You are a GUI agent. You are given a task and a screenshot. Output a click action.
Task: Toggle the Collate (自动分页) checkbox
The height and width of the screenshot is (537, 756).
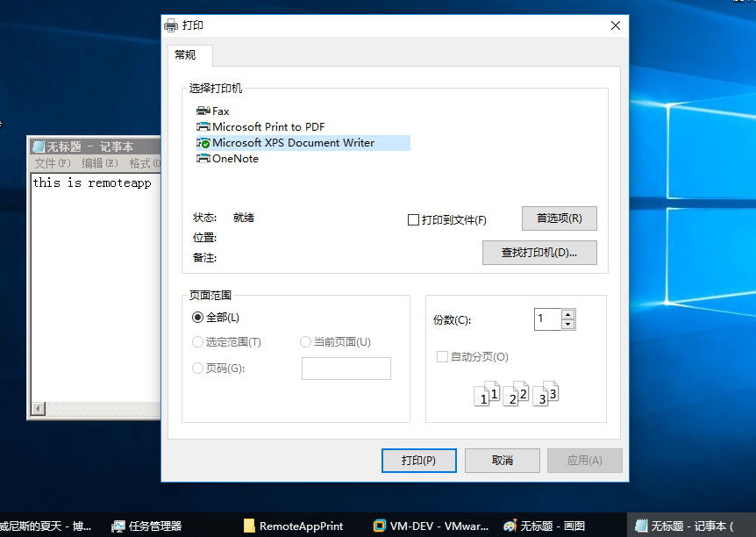(x=442, y=357)
